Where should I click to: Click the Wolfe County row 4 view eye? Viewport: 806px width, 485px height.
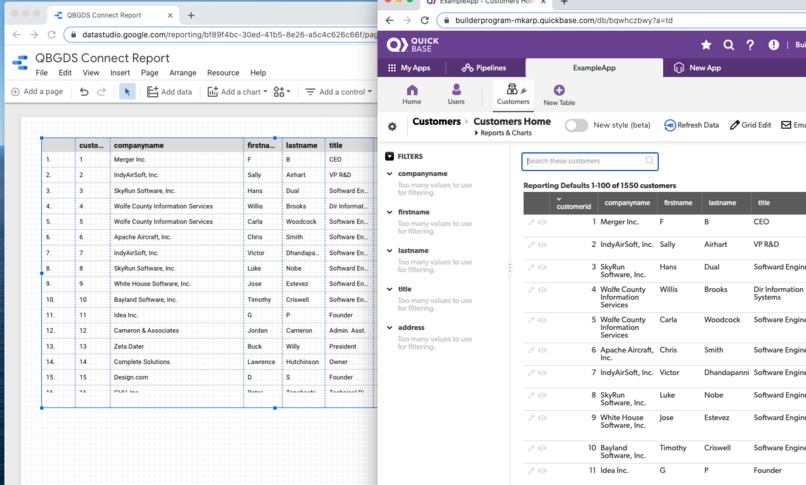(x=542, y=290)
